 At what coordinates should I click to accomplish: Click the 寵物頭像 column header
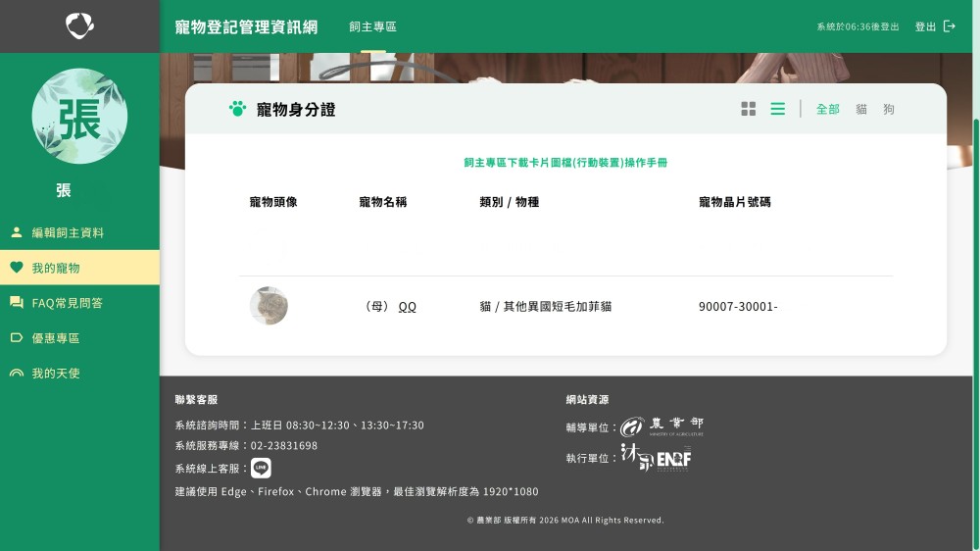click(x=273, y=202)
